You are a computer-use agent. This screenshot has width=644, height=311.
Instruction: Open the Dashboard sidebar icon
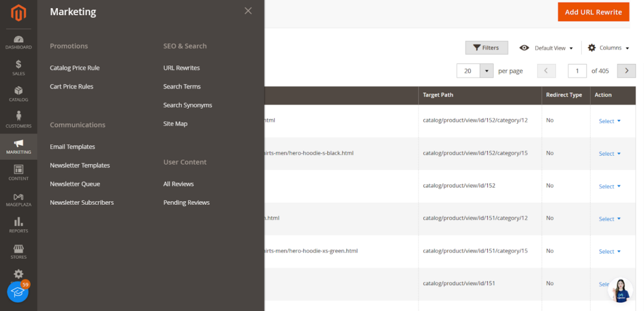18,42
